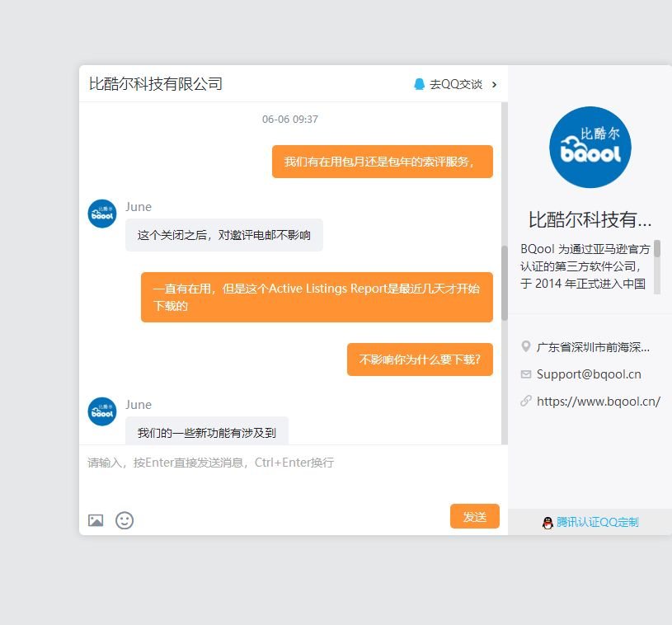Open the 腾讯认证QQ定制 link
The height and width of the screenshot is (625, 672).
[597, 522]
